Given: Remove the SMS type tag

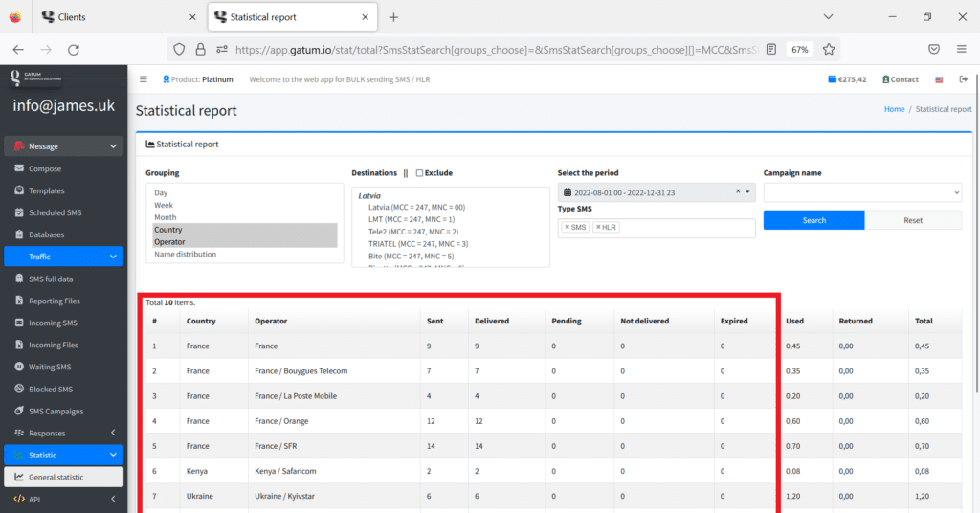Looking at the screenshot, I should pos(567,228).
